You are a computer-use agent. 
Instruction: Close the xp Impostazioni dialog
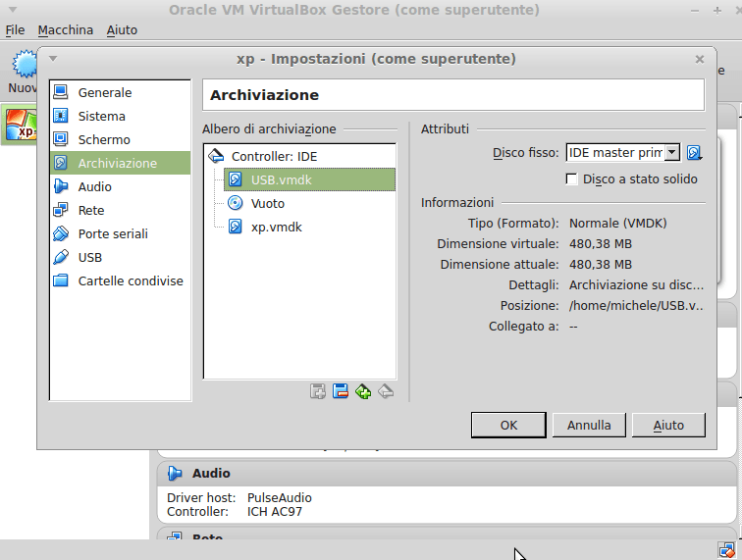(x=700, y=59)
